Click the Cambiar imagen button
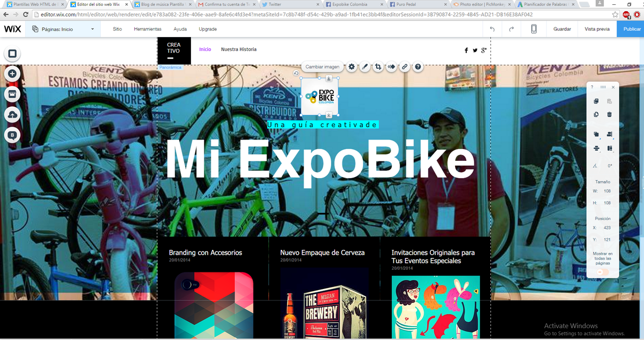Screen dimensions: 644x340 click(323, 67)
